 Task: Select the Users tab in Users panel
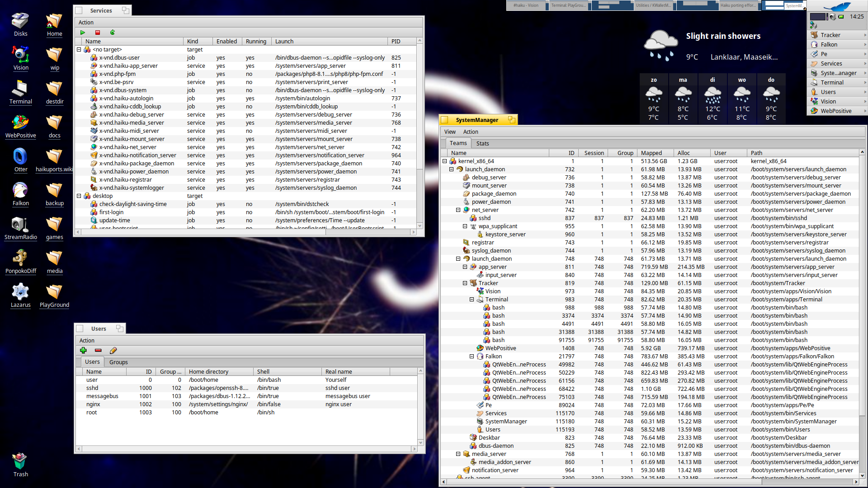tap(92, 361)
